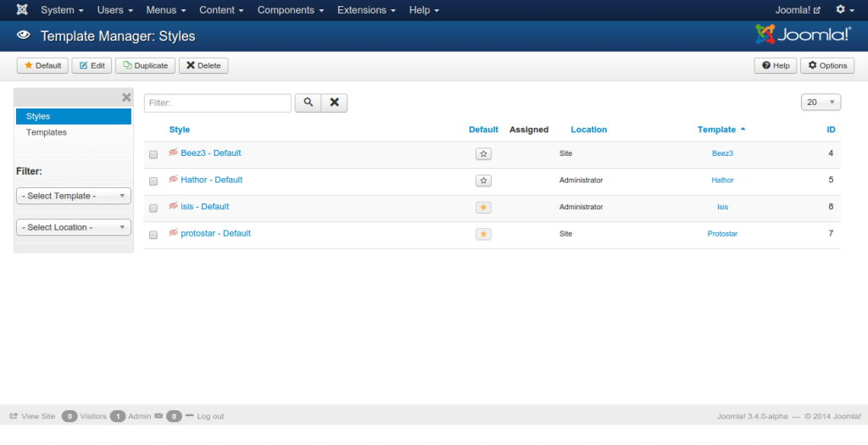Open the Beez3 - Default style link
The image size is (868, 445).
211,153
